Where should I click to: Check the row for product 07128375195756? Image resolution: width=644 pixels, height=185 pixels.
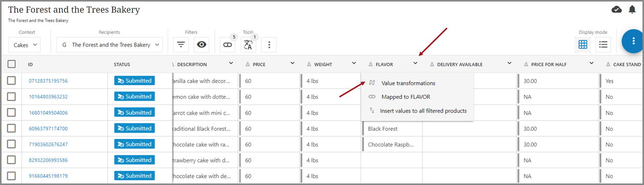[x=12, y=80]
